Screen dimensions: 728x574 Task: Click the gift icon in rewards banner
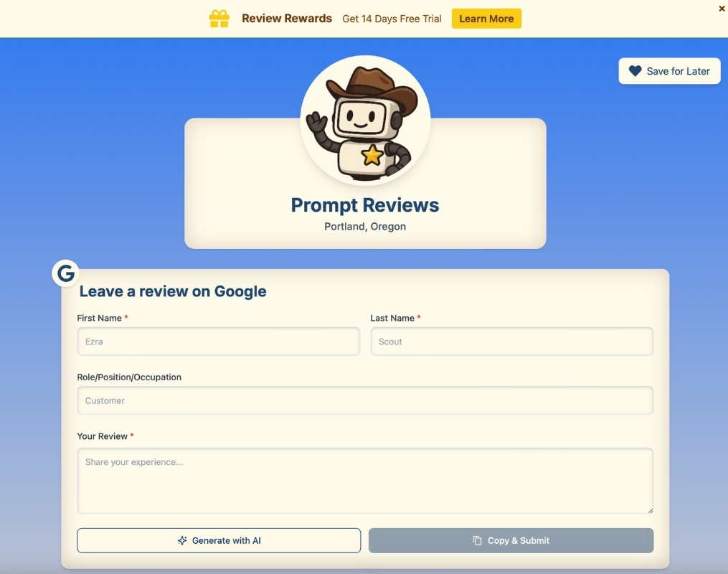click(x=219, y=19)
